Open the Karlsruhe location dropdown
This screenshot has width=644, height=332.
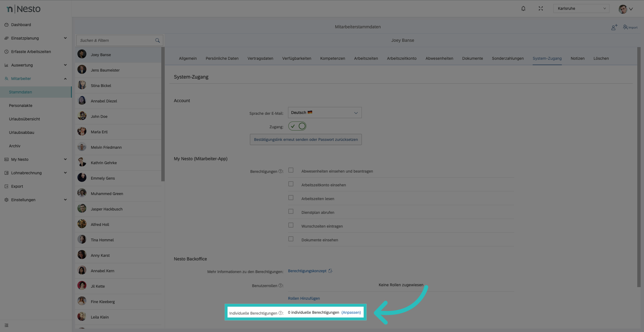click(581, 8)
